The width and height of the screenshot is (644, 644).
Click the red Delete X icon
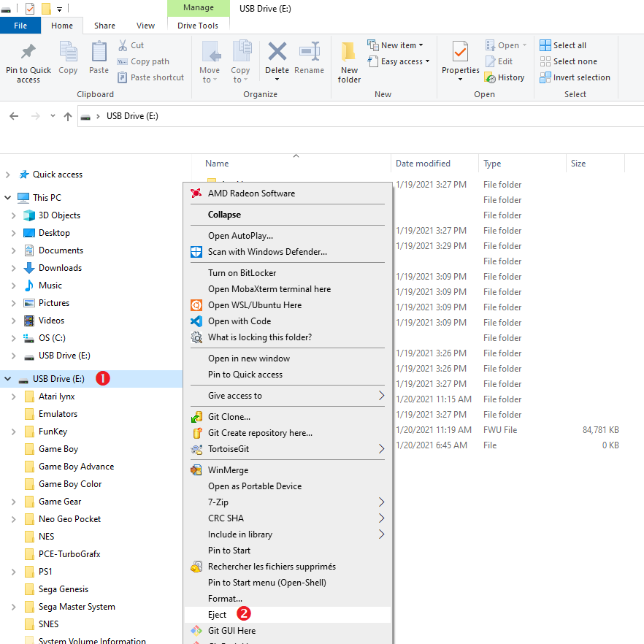coord(277,53)
